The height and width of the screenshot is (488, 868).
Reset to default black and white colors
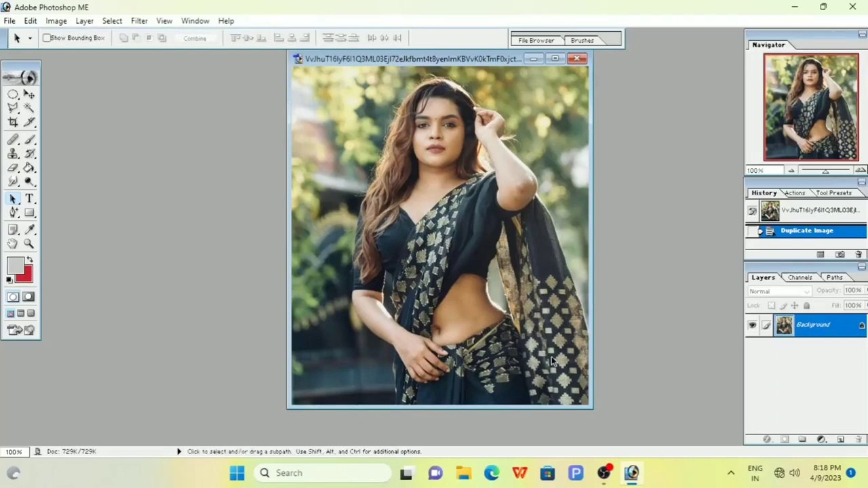[9, 279]
